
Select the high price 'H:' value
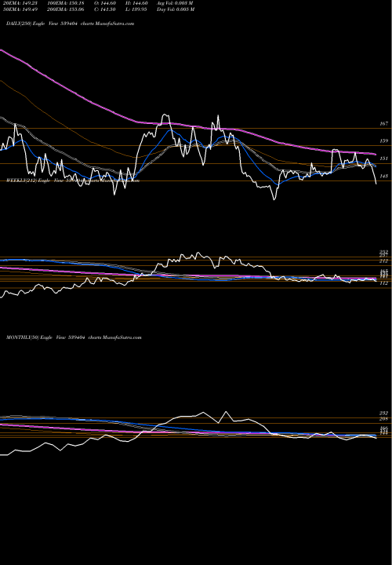tap(136, 3)
